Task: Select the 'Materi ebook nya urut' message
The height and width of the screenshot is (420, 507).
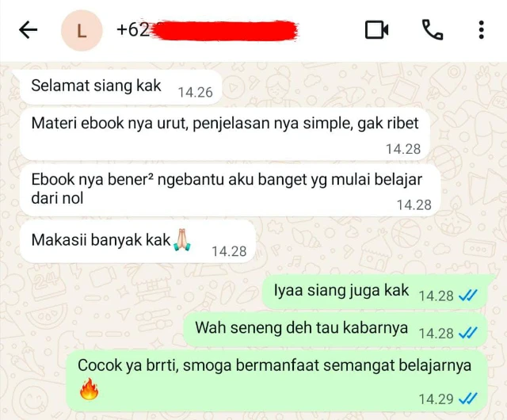Action: point(225,134)
